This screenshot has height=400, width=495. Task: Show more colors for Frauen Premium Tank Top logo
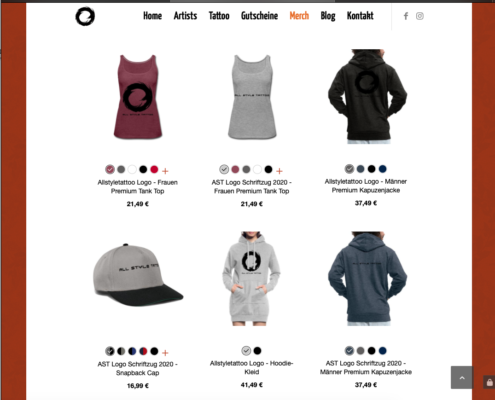pos(165,171)
